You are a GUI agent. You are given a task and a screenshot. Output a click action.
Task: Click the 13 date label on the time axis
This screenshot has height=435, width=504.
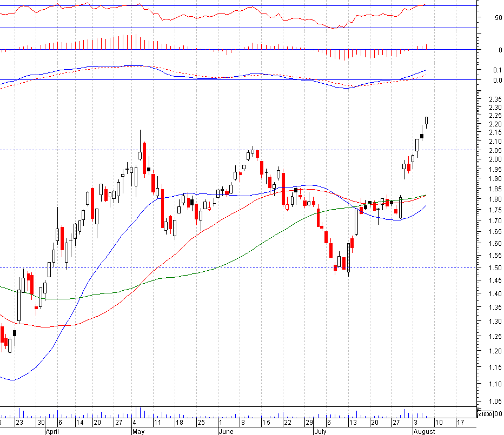tap(353, 423)
